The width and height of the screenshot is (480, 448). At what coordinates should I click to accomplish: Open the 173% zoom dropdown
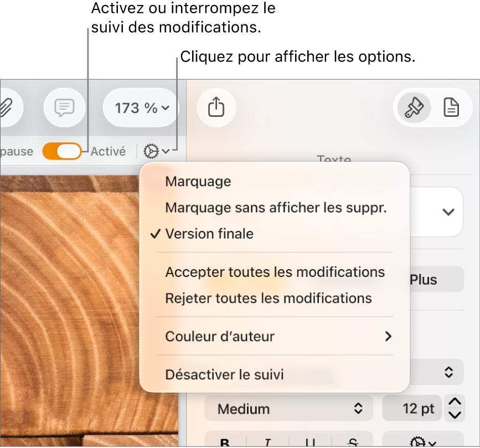coord(140,108)
